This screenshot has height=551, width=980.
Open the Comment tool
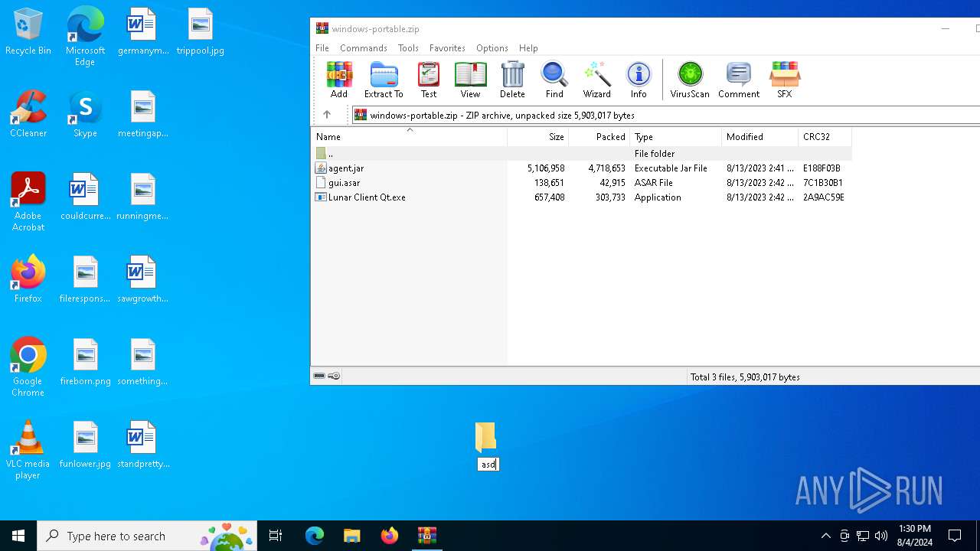coord(739,80)
